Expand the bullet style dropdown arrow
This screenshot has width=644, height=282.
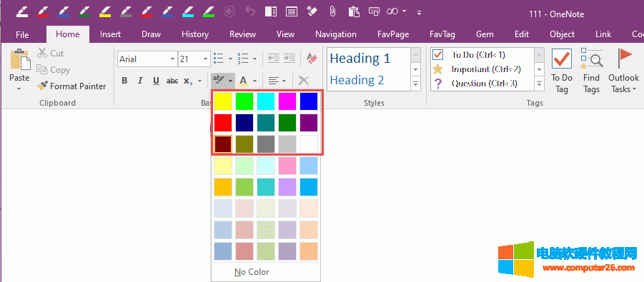[x=230, y=59]
